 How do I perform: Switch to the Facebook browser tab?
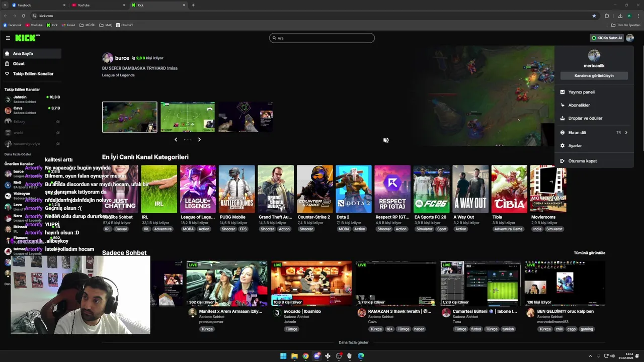[x=38, y=5]
